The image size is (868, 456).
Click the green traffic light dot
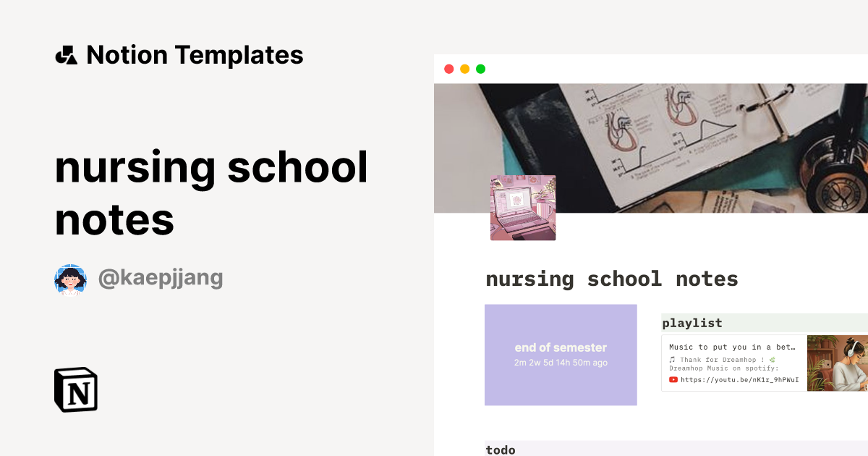pos(480,69)
